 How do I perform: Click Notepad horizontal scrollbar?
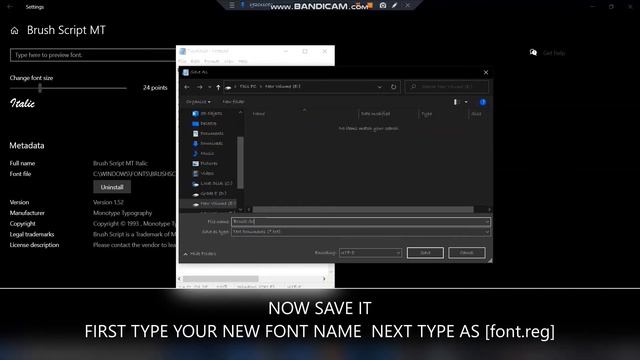click(220, 279)
